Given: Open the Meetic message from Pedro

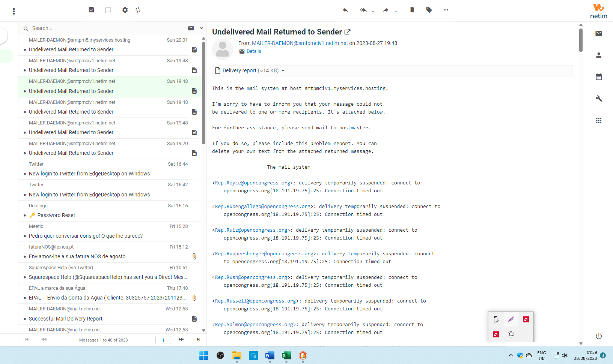Looking at the screenshot, I should pos(110,231).
